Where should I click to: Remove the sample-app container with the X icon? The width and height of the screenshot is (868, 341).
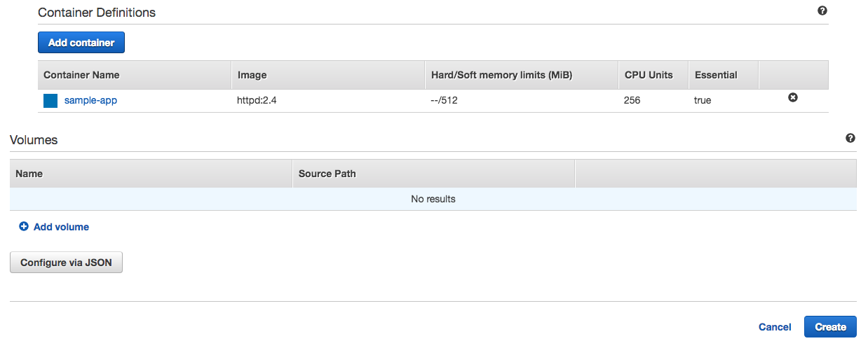coord(793,98)
